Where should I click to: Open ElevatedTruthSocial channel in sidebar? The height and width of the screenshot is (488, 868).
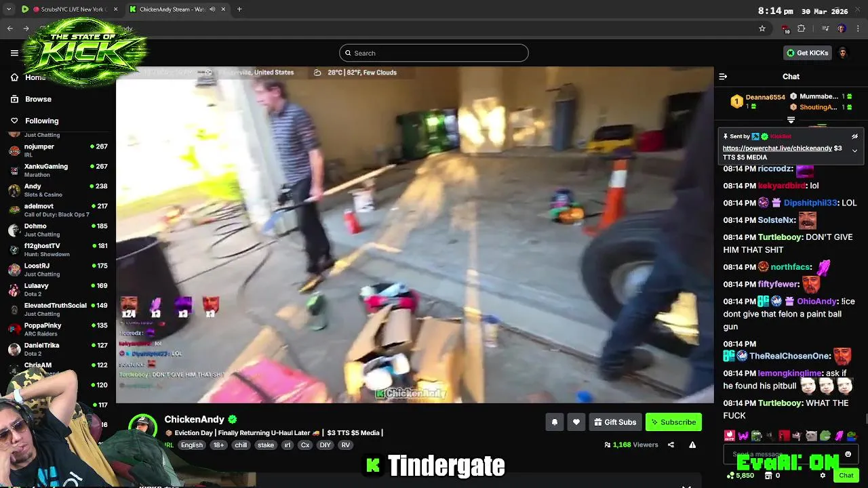pyautogui.click(x=58, y=309)
